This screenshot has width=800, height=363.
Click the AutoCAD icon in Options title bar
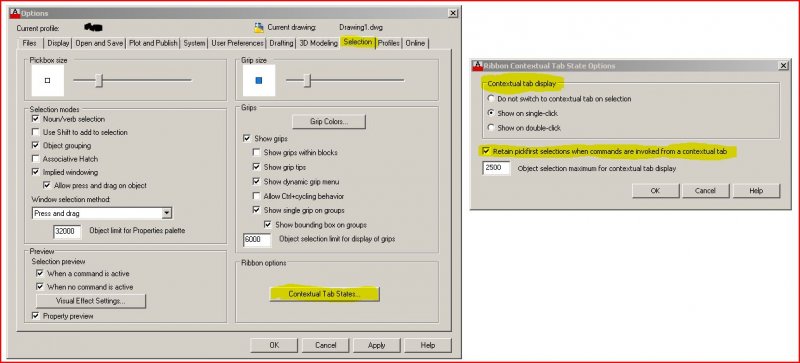pyautogui.click(x=15, y=13)
